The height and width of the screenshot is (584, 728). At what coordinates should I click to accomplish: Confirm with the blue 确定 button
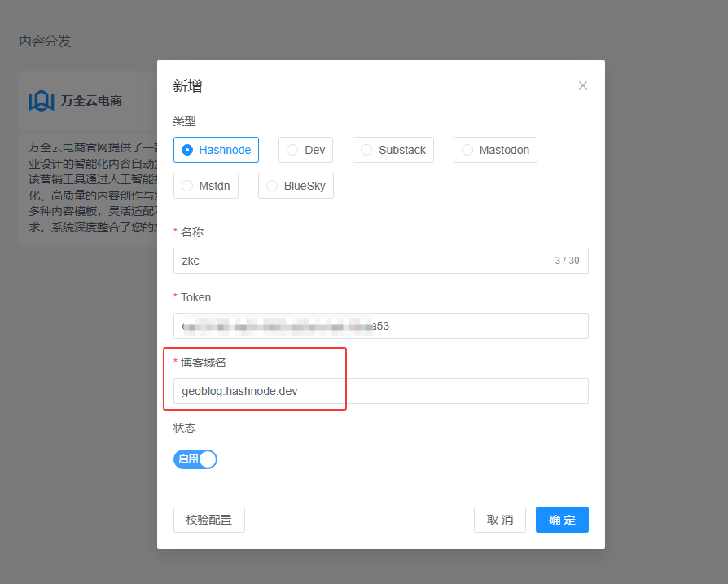(x=562, y=520)
